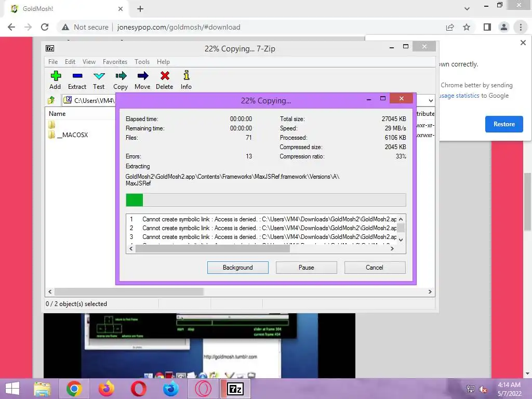The width and height of the screenshot is (532, 399).
Task: Select error message row 2
Action: point(261,228)
